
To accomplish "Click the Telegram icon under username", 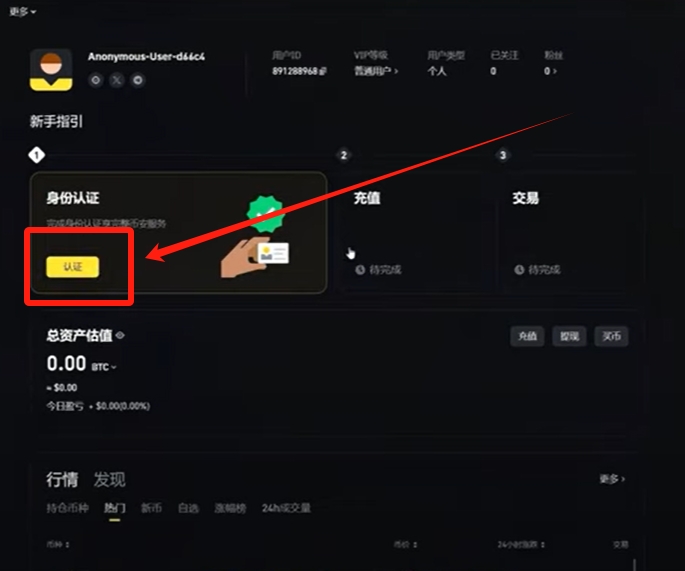I will [138, 80].
